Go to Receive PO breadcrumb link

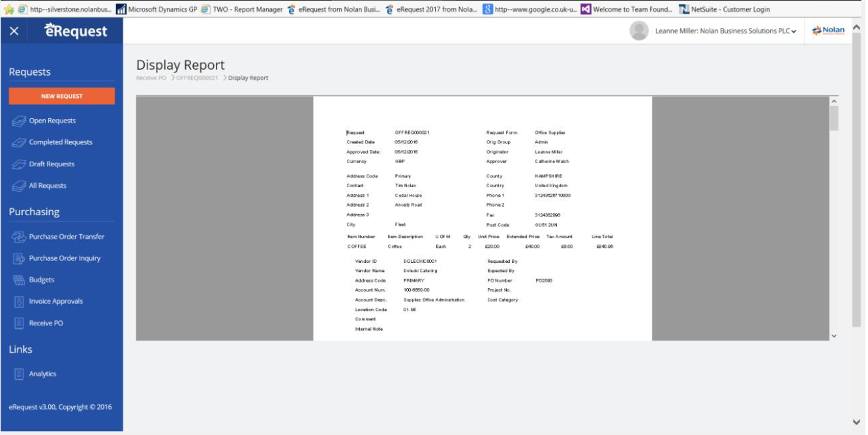[151, 78]
